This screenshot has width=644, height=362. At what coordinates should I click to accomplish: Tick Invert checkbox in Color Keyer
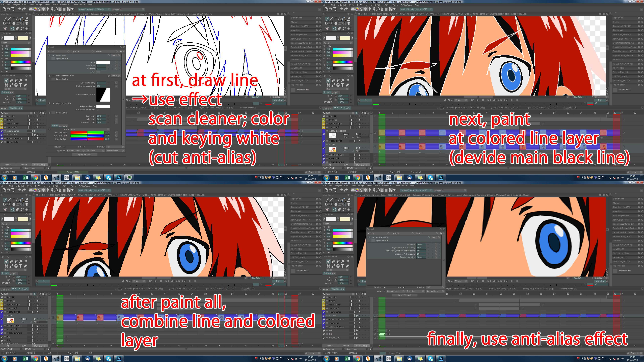point(98,72)
